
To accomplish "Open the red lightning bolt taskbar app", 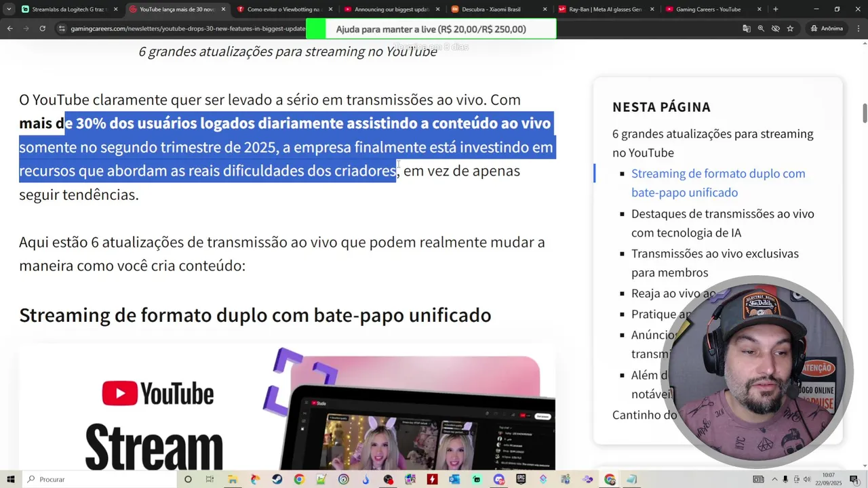I will 433,479.
